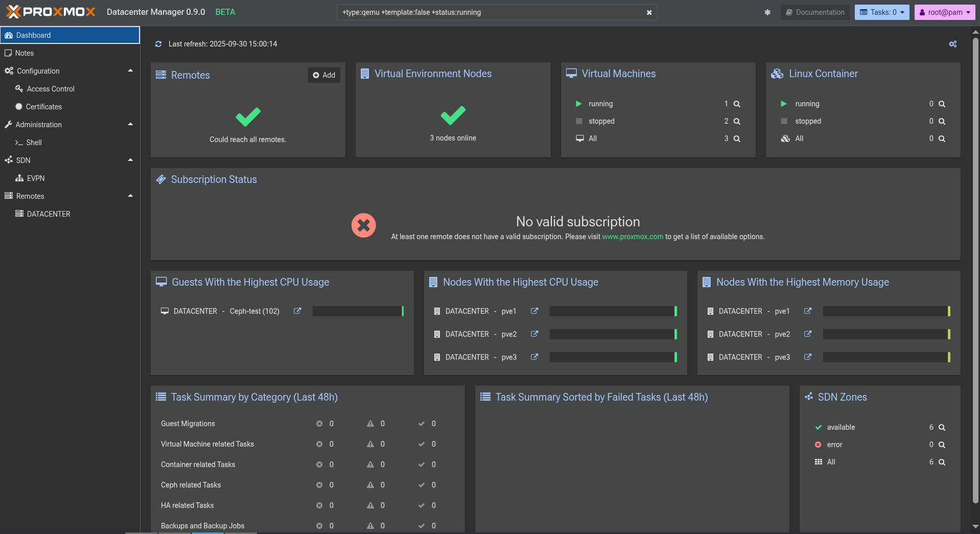Open external link for pve2 CPU usage
980x534 pixels.
pos(534,334)
